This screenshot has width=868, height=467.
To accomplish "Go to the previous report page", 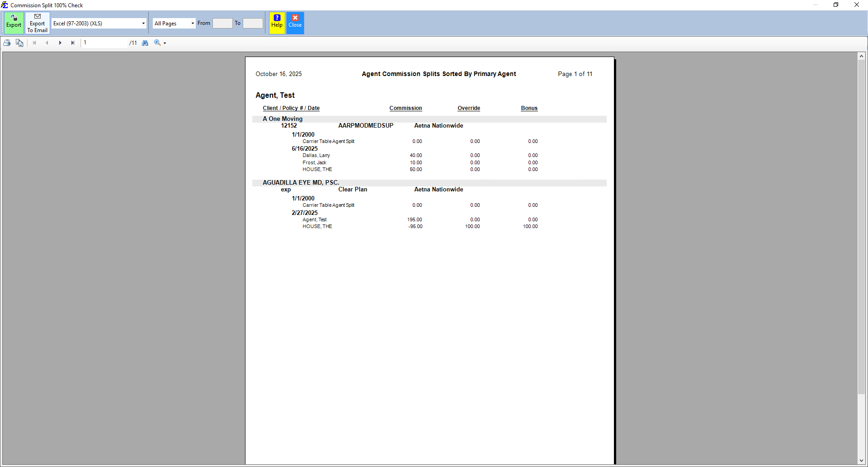I will [x=47, y=43].
